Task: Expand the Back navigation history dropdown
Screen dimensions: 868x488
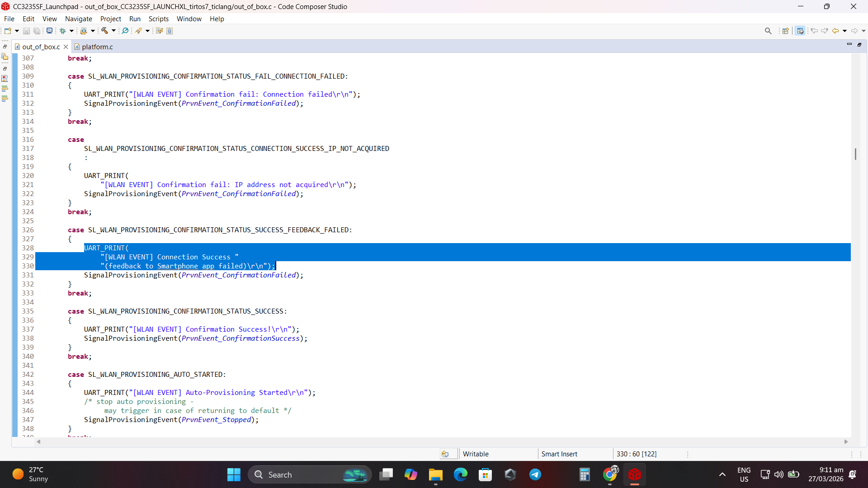Action: click(844, 31)
